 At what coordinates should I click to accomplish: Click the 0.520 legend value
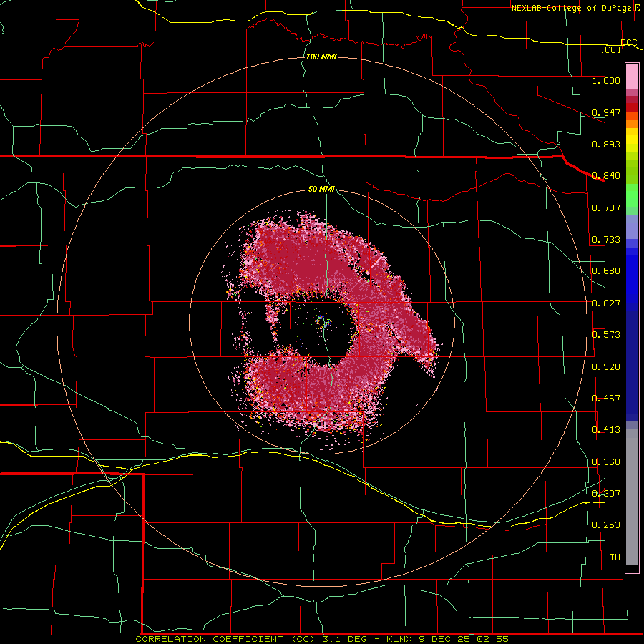click(x=606, y=367)
